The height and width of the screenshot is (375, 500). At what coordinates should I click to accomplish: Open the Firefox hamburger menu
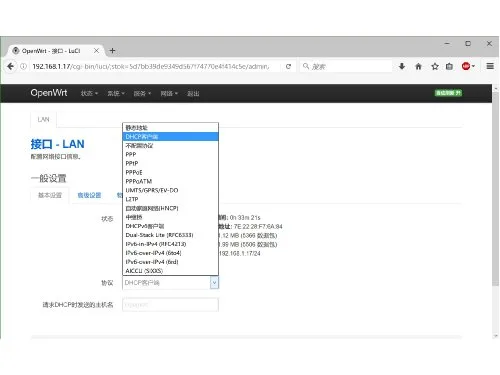(490, 66)
